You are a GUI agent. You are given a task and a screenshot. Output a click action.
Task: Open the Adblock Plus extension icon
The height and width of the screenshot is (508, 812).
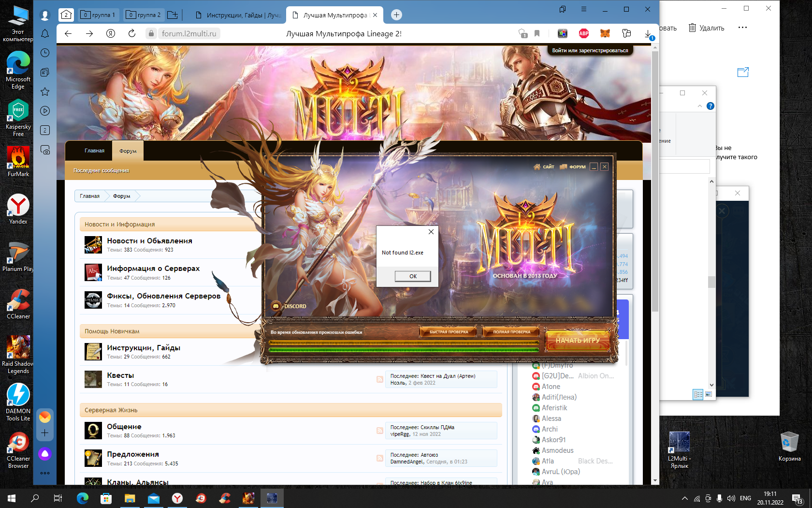pos(584,33)
